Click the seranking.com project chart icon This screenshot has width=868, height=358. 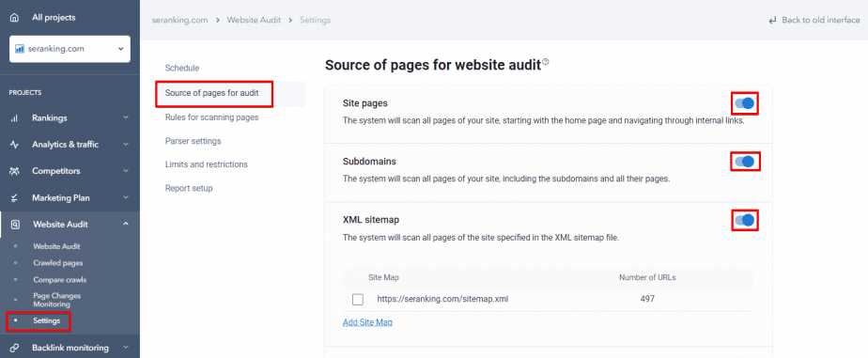[x=20, y=49]
